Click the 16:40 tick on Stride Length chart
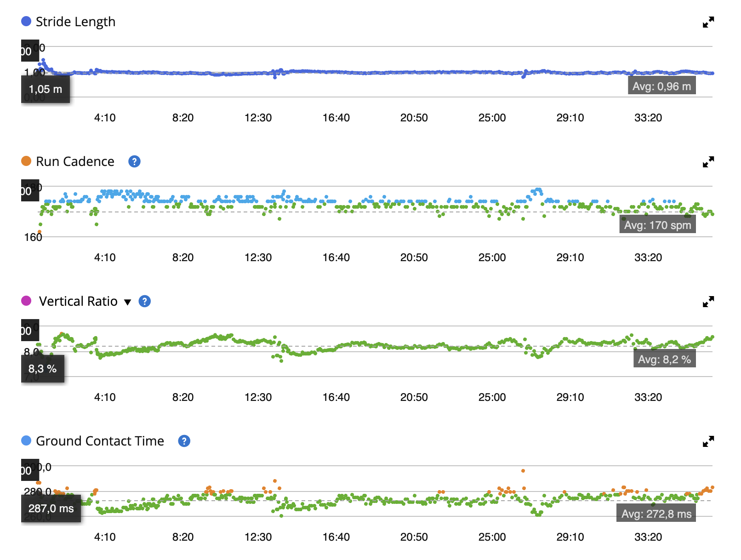Viewport: 741px width, 560px height. (x=336, y=118)
